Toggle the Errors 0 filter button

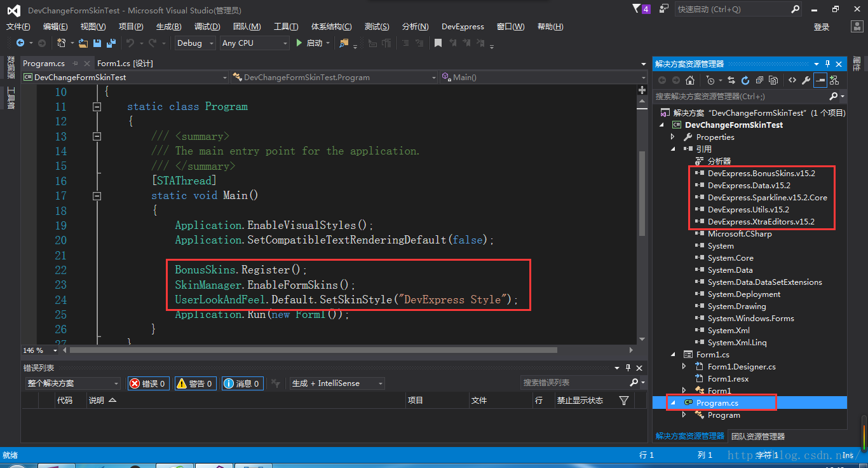click(149, 383)
